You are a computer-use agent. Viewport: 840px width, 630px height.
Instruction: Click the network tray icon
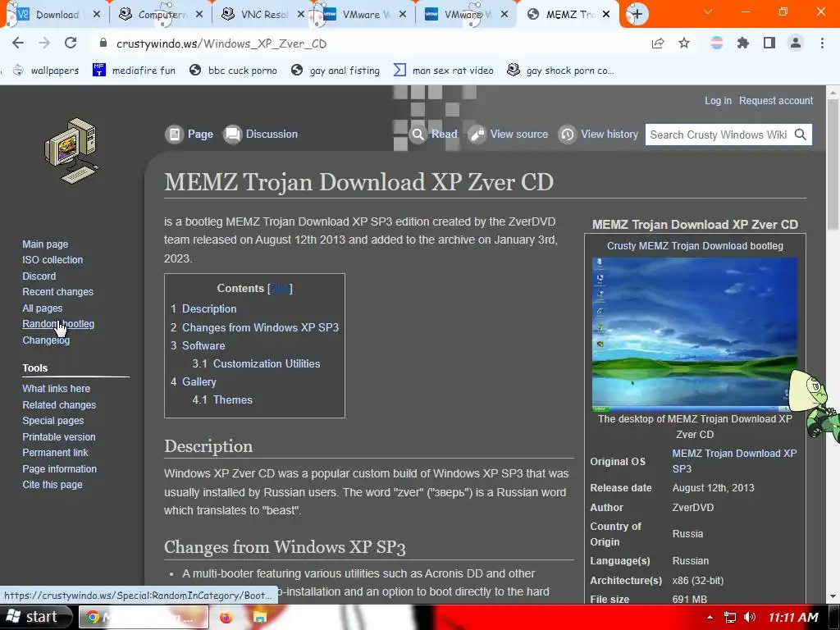click(x=729, y=617)
